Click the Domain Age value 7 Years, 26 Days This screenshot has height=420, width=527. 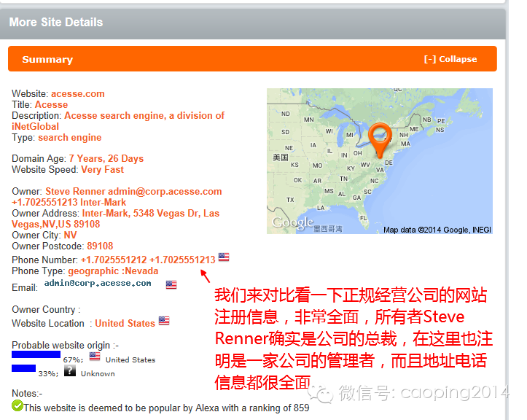point(106,158)
